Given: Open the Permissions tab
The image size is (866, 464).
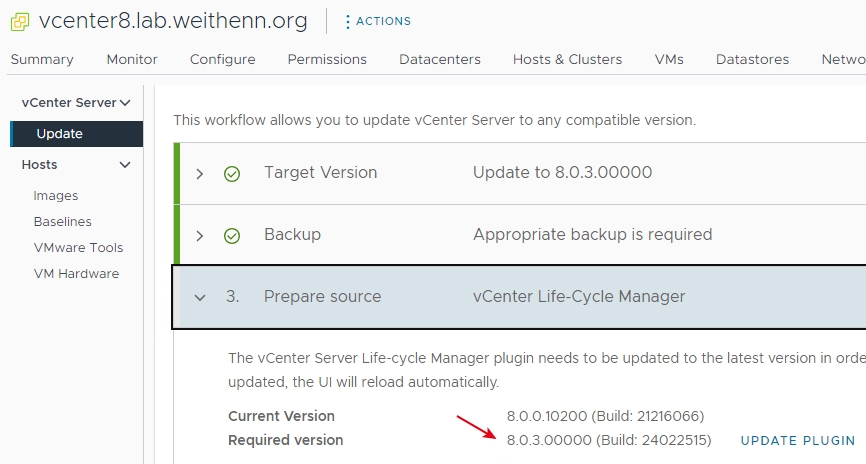Looking at the screenshot, I should (x=327, y=59).
